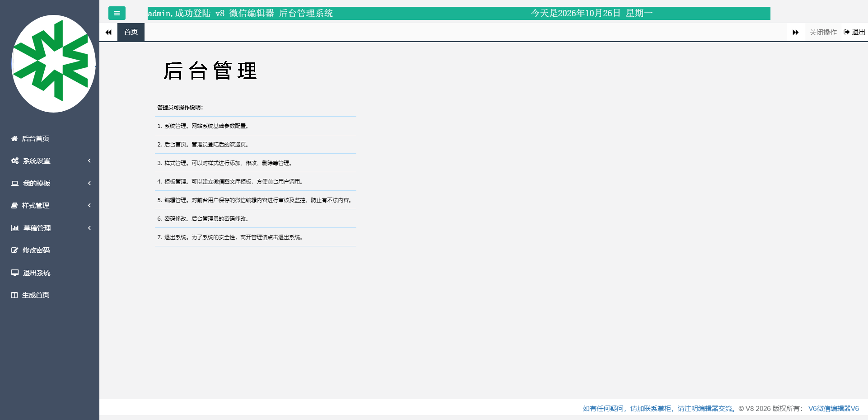Click row 2. 后台首页 description
868x420 pixels.
tap(256, 145)
